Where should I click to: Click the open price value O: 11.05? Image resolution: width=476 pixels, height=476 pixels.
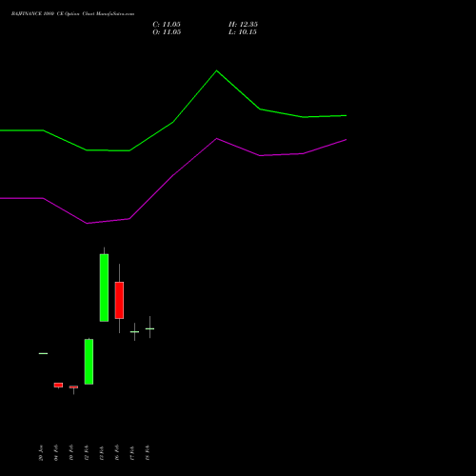[x=167, y=32]
